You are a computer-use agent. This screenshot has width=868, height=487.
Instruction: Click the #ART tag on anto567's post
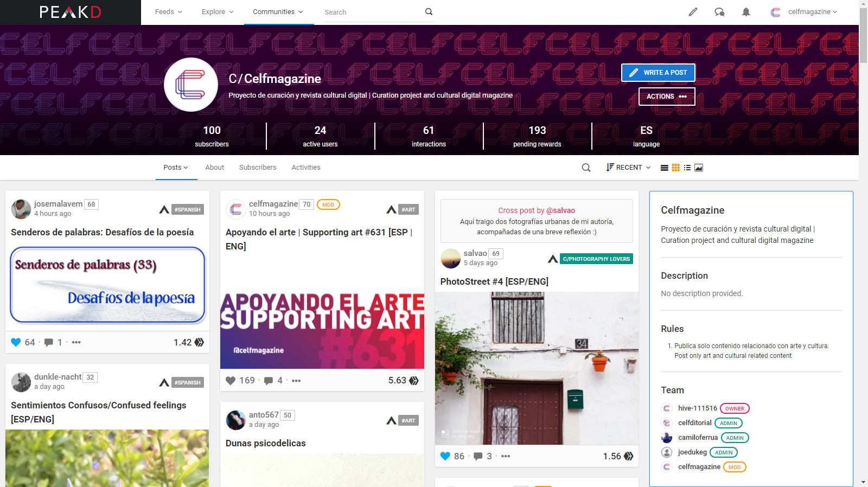point(409,420)
